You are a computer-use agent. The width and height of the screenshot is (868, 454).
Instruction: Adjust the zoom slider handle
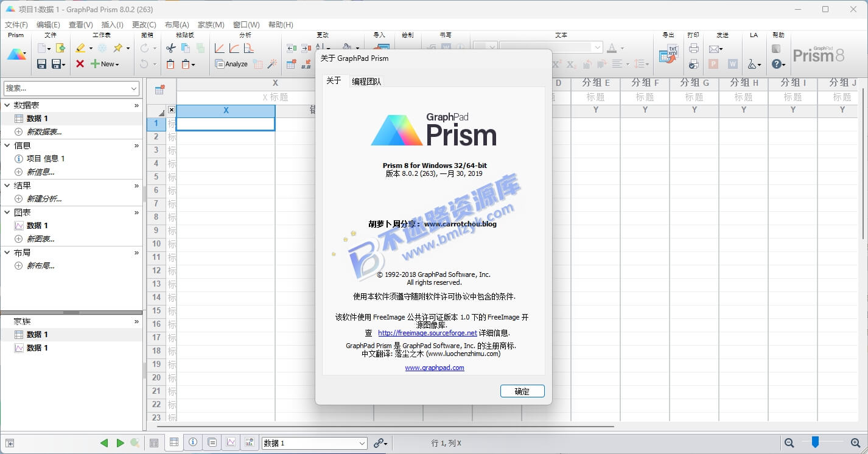815,442
